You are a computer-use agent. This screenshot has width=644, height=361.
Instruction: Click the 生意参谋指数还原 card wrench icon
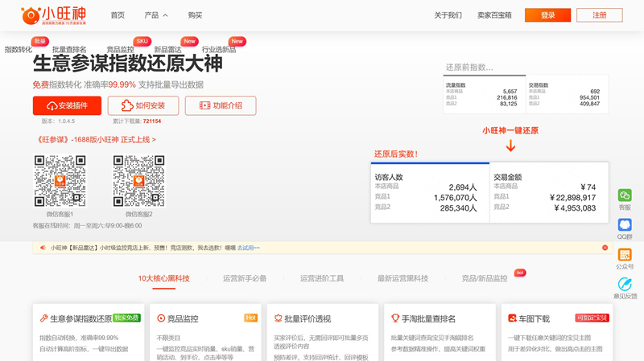point(43,318)
